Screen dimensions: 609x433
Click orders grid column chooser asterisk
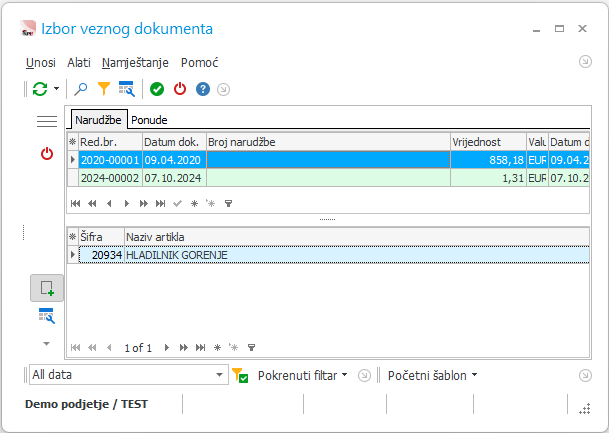[x=73, y=142]
